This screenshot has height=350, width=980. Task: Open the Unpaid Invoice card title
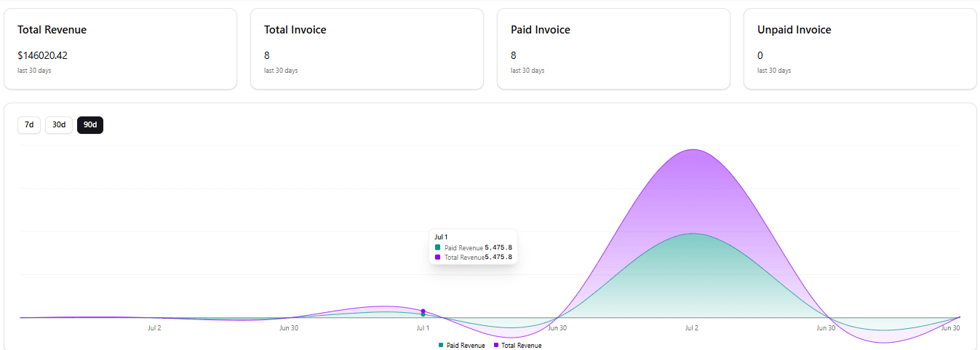pos(794,30)
